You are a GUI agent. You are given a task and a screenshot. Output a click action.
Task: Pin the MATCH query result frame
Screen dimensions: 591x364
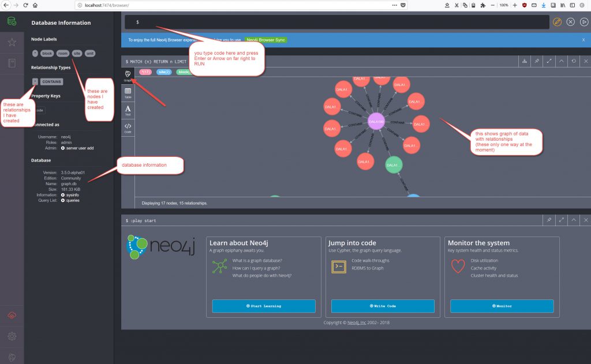(x=537, y=61)
